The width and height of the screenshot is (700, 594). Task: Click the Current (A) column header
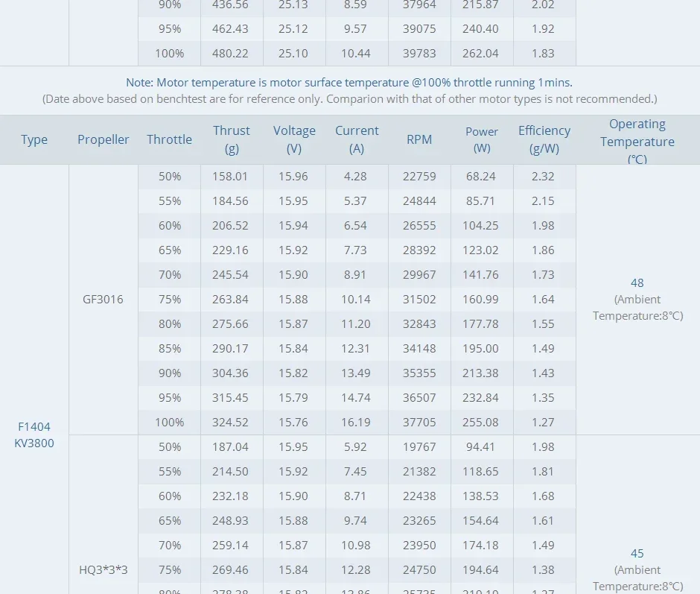coord(357,139)
